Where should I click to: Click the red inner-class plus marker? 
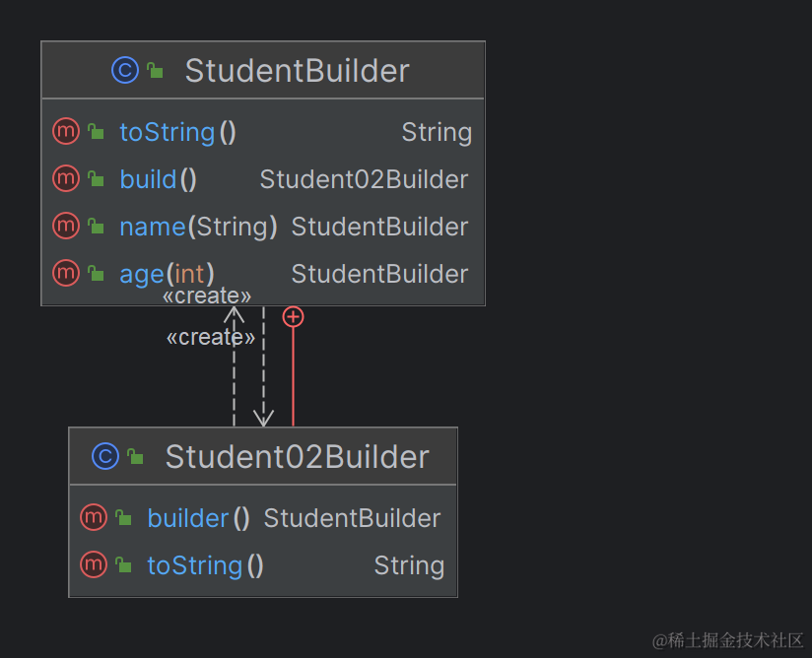(293, 317)
